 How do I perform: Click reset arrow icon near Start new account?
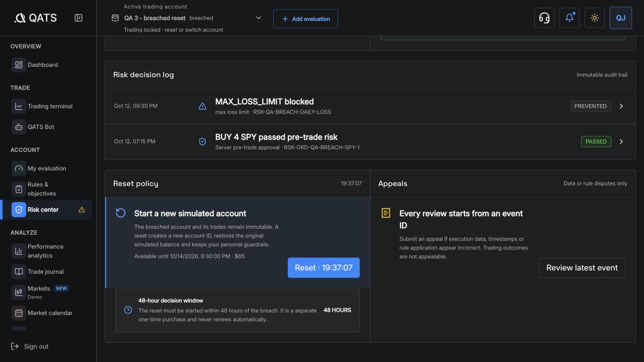point(121,213)
